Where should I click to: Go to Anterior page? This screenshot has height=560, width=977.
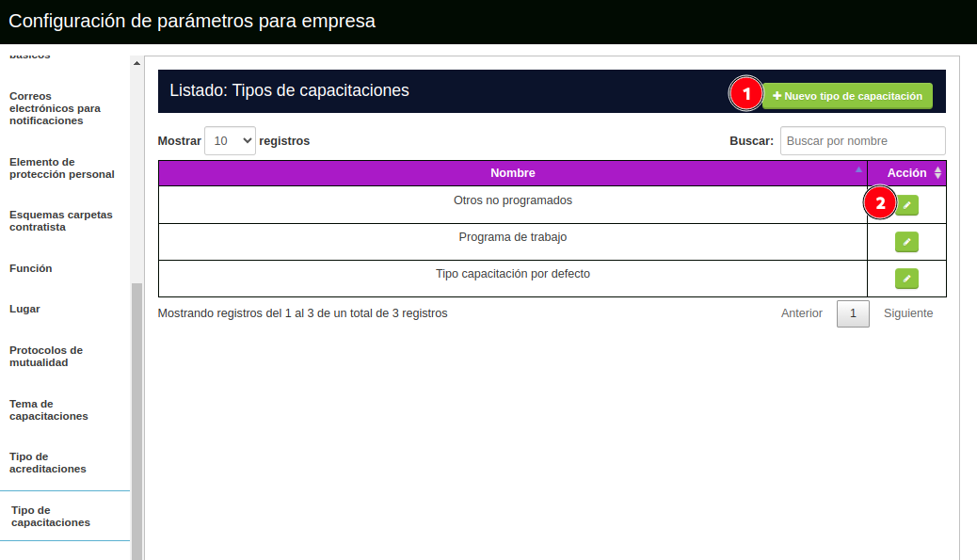pos(801,313)
